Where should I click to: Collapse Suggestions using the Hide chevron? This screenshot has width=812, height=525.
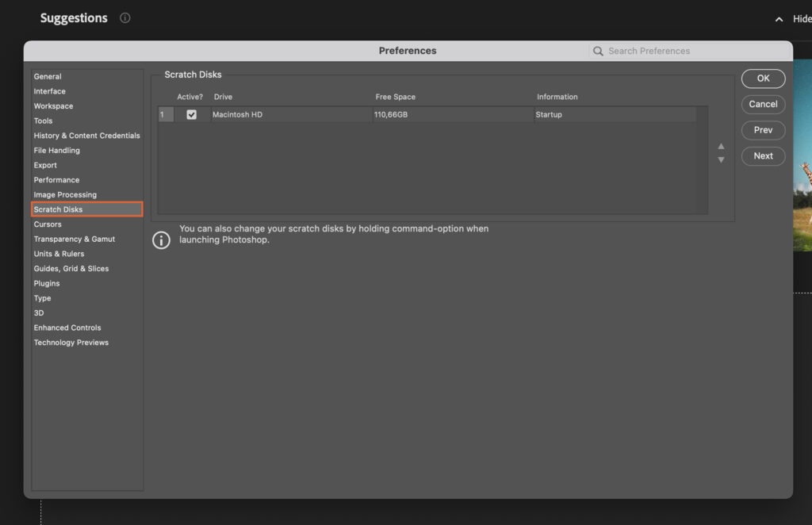[779, 19]
